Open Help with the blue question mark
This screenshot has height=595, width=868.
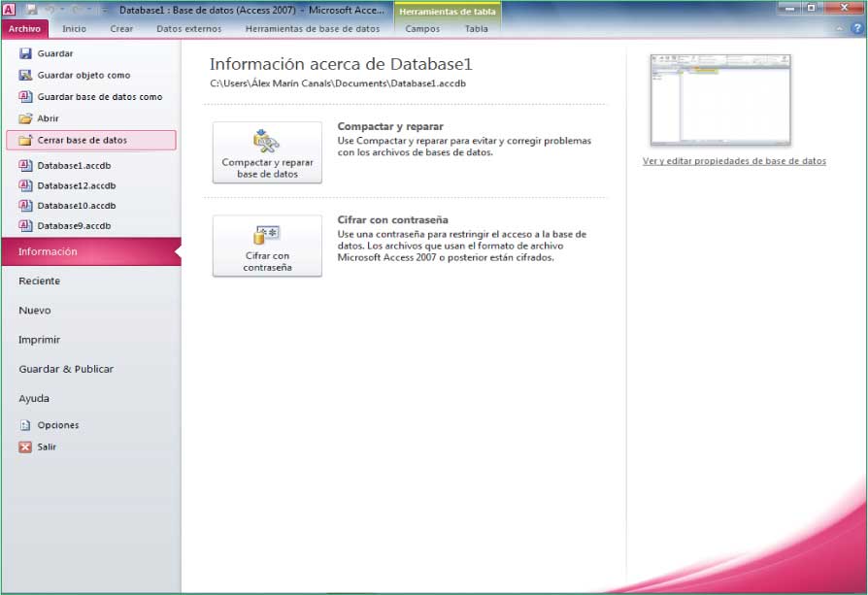click(857, 29)
